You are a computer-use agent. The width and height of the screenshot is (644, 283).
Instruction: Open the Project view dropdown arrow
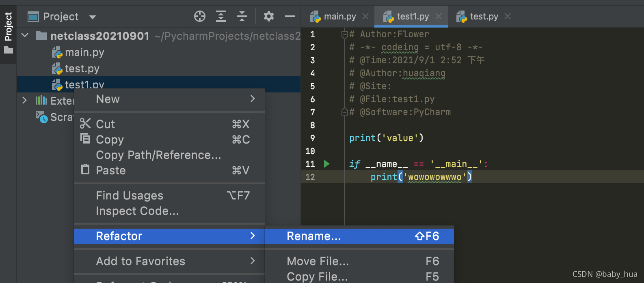(x=93, y=17)
